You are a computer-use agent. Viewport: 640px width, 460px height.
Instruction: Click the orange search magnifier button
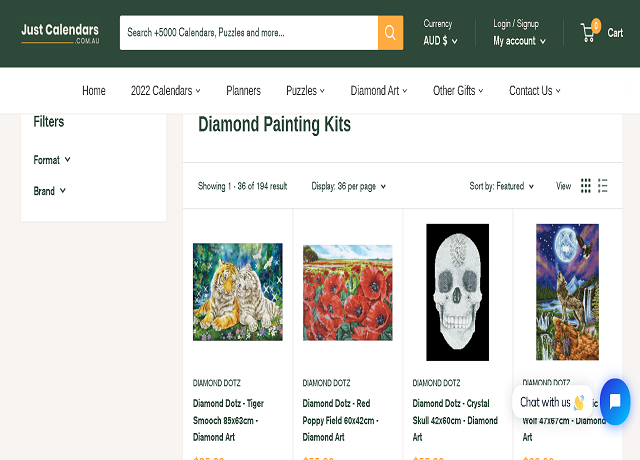(390, 33)
